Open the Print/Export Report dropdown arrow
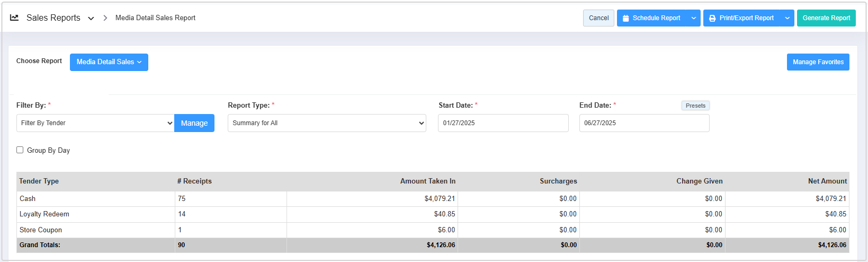The width and height of the screenshot is (868, 262). 788,18
